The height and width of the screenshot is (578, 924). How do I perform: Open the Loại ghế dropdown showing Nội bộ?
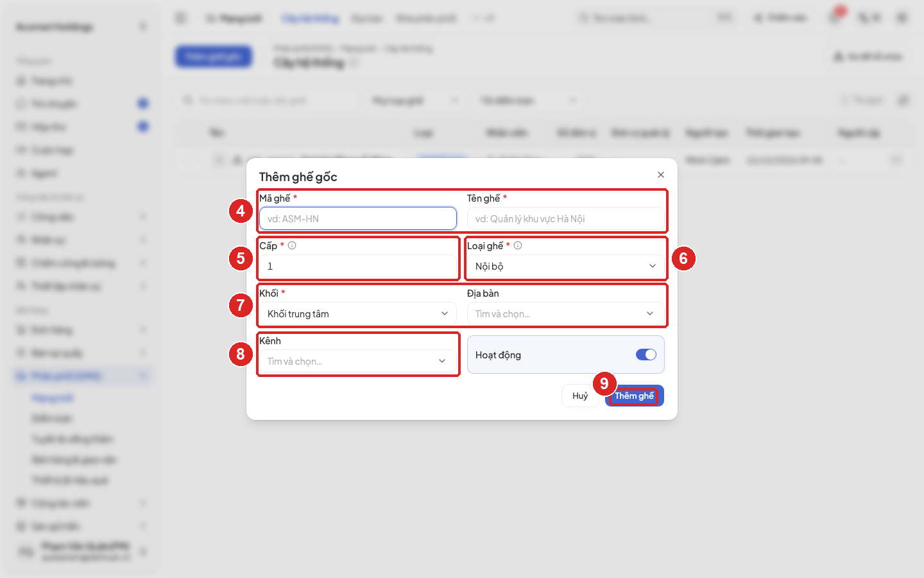(566, 266)
